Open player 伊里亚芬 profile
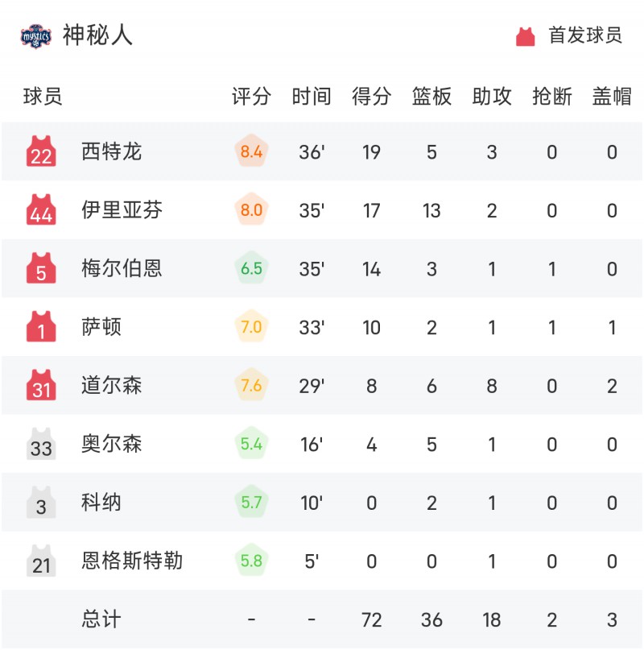This screenshot has height=650, width=644. coord(122,209)
